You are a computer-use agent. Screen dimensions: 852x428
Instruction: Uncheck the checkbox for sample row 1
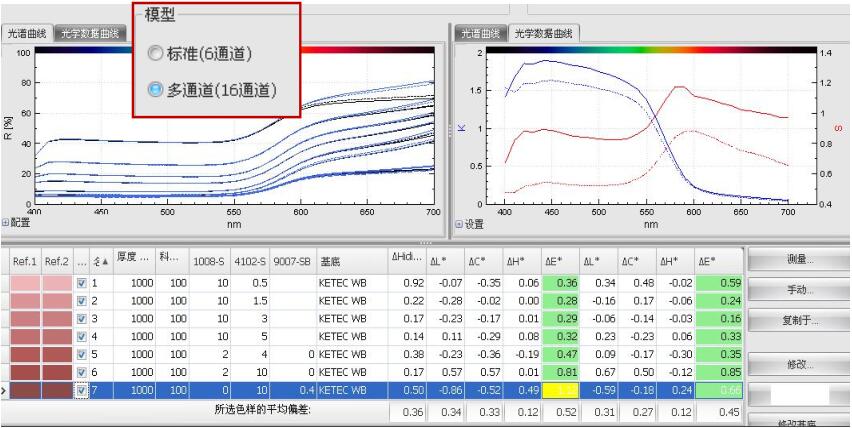(84, 284)
